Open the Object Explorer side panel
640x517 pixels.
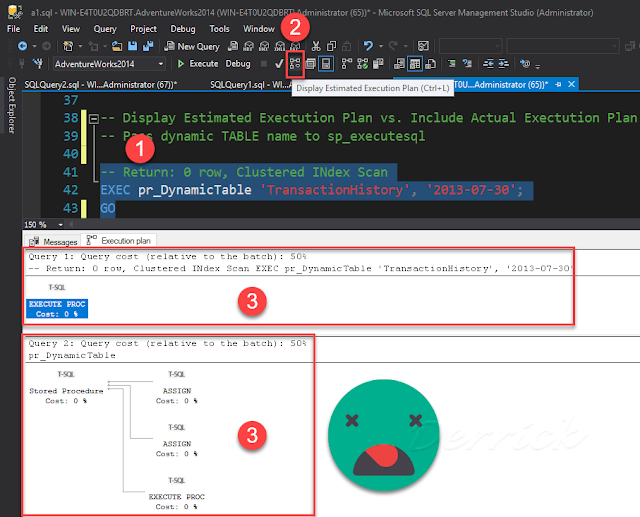point(12,105)
